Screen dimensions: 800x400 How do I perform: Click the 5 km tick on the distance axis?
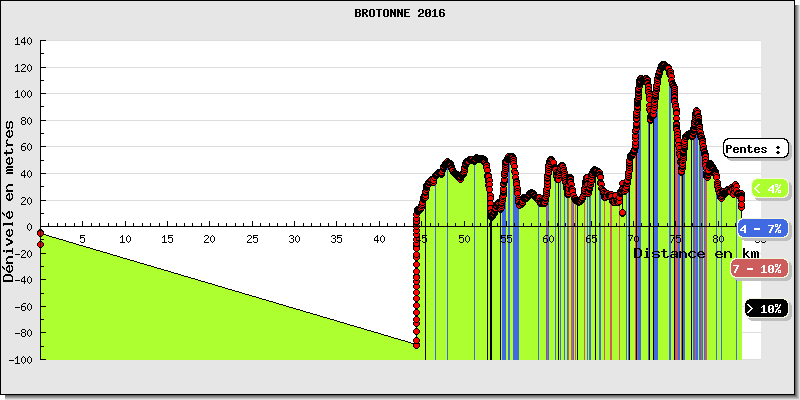[83, 239]
